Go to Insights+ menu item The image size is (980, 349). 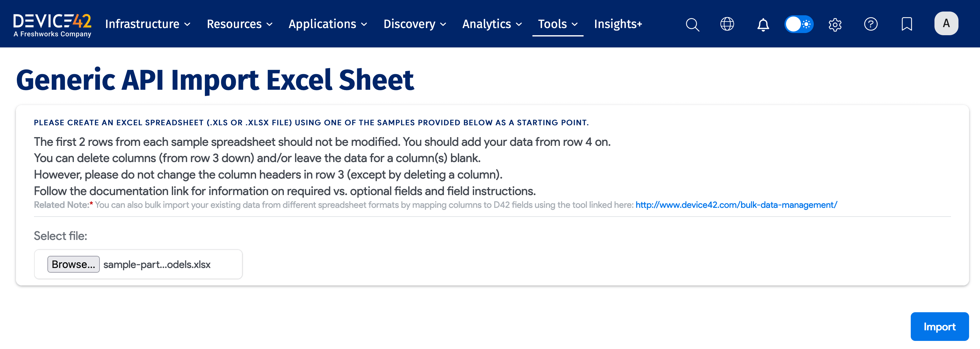618,24
